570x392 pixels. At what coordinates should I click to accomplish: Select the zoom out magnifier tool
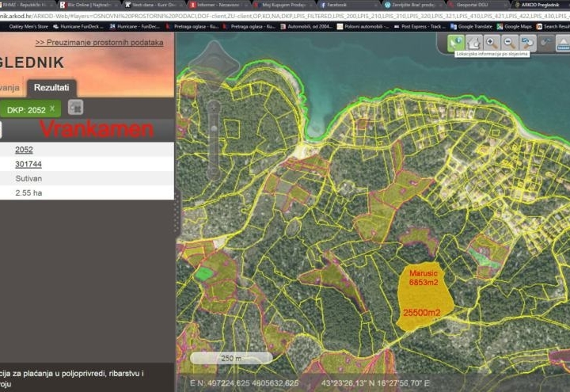point(509,43)
